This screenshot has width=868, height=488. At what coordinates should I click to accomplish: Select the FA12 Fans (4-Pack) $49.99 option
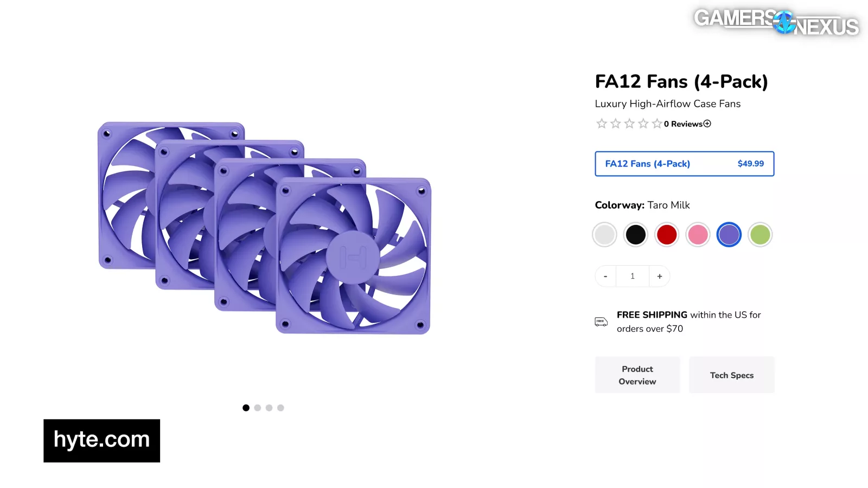pyautogui.click(x=685, y=164)
